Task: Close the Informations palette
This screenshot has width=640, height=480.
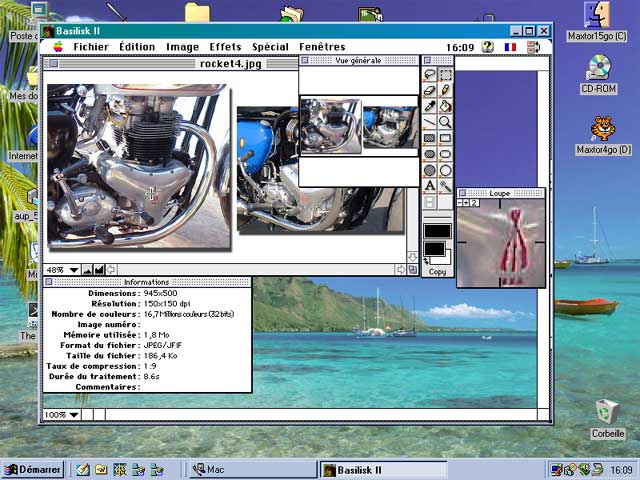Action: pos(49,282)
